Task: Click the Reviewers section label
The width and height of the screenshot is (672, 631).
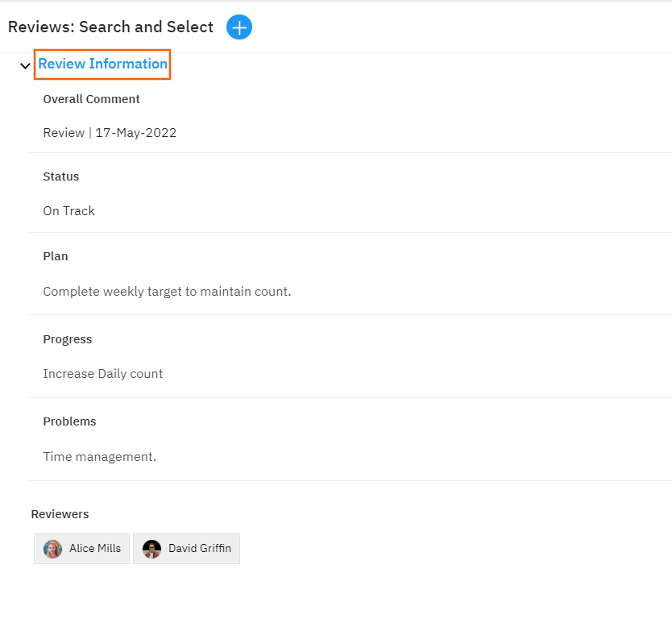Action: click(x=60, y=514)
